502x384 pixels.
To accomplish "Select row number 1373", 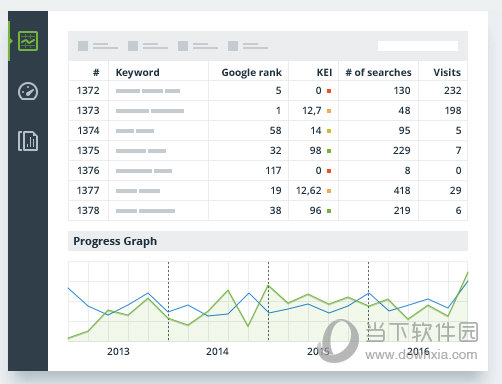I will coord(88,110).
